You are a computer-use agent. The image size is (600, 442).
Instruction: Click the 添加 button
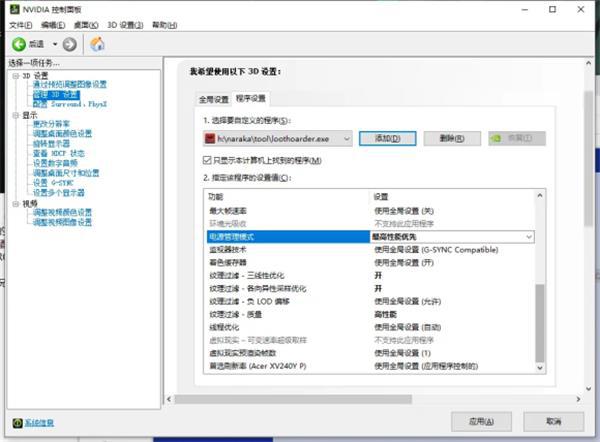(379, 139)
